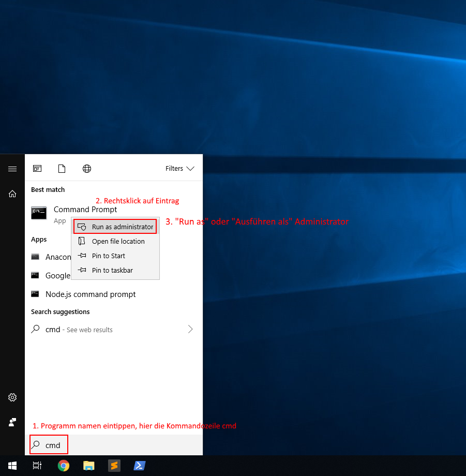Open Sublime Text from taskbar
This screenshot has height=476, width=466.
114,466
